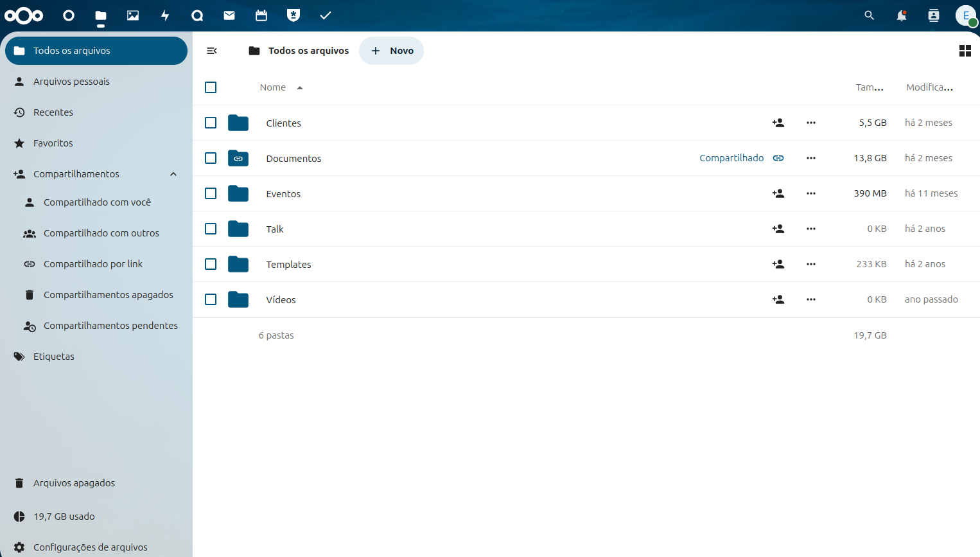980x557 pixels.
Task: Open the Photos app icon
Action: [x=133, y=15]
